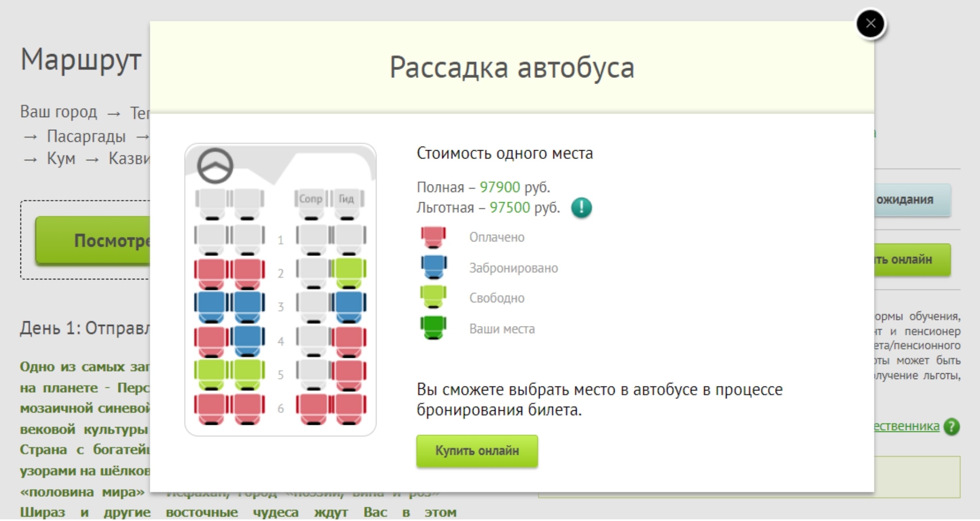Click the steering wheel driver icon

point(215,166)
